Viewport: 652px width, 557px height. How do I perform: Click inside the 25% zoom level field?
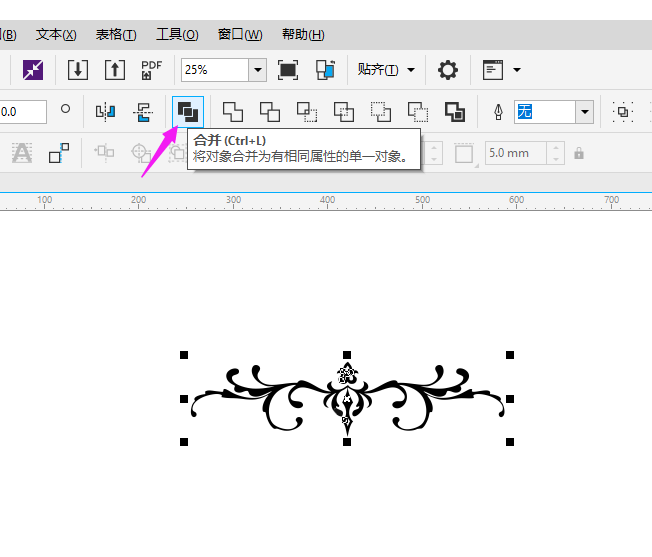[215, 69]
